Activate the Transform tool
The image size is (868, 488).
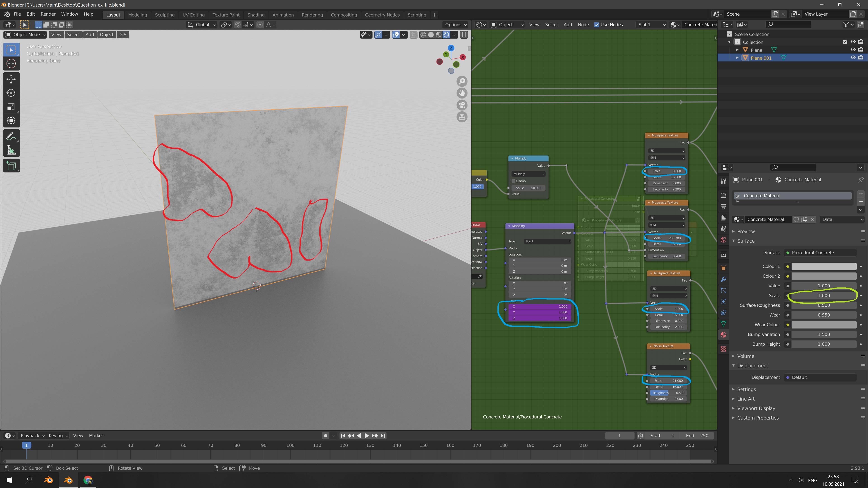[x=11, y=121]
